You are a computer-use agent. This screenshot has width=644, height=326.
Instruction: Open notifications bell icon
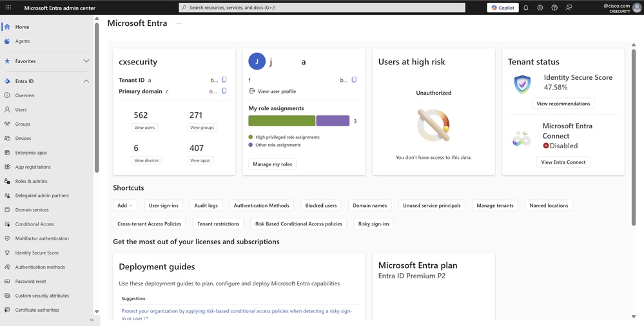tap(526, 7)
